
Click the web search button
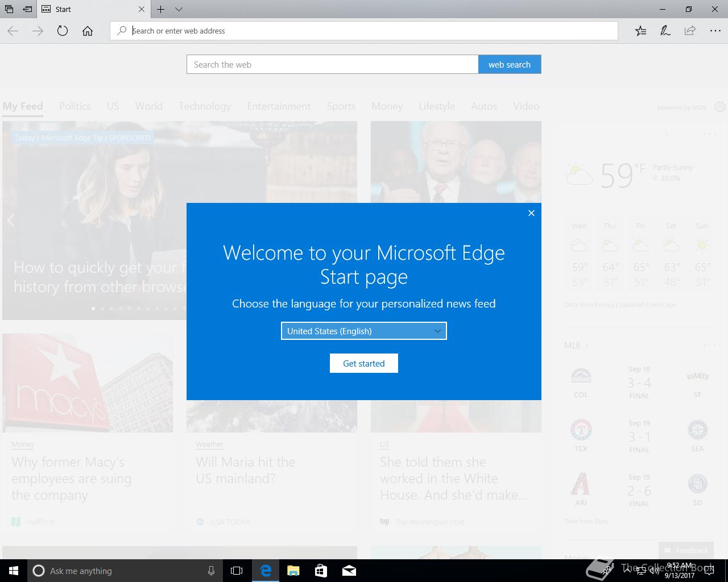[x=510, y=64]
